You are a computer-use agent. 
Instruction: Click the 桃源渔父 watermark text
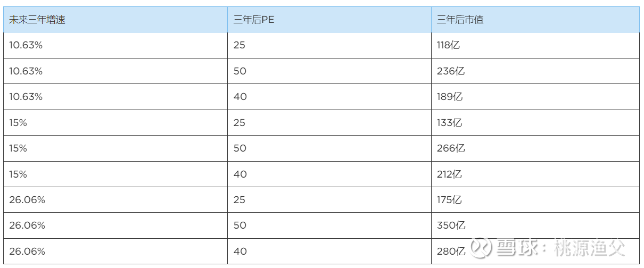click(590, 248)
